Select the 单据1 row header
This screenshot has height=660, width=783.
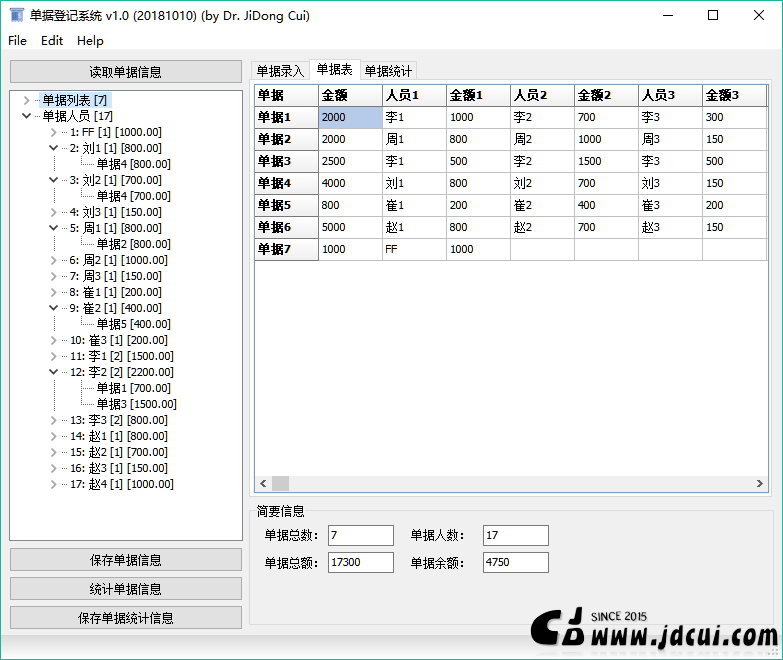click(x=286, y=117)
